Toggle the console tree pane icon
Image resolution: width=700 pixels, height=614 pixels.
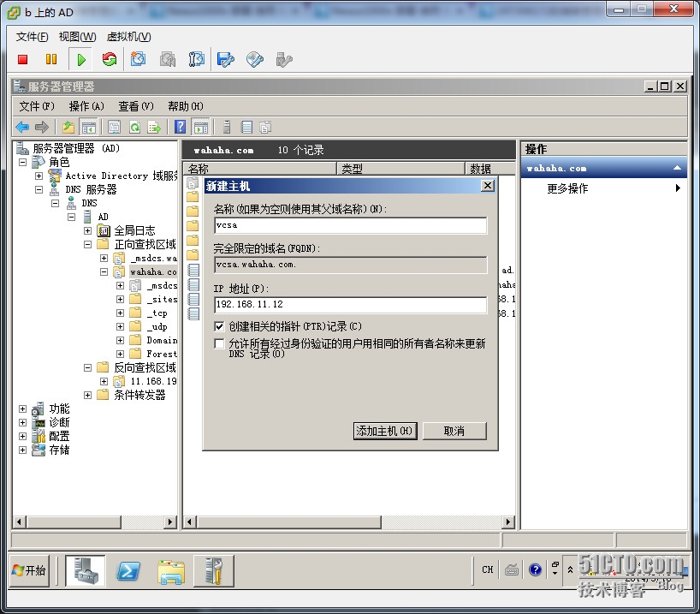(x=88, y=128)
